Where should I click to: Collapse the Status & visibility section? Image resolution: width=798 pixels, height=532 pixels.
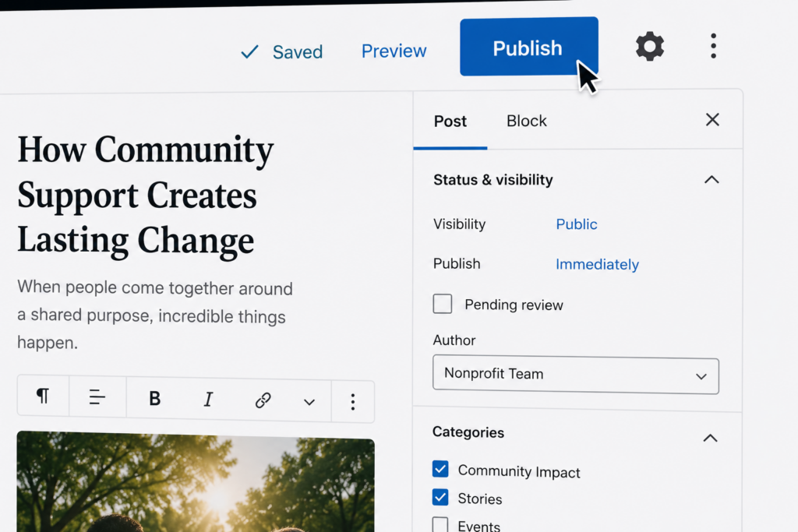[x=711, y=179]
